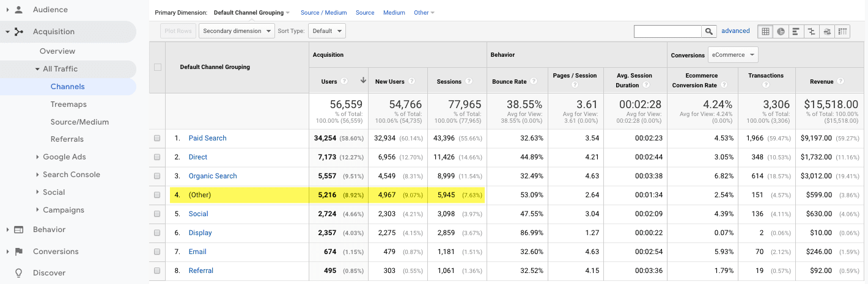
Task: Open the Referrals sidebar report
Action: (67, 139)
